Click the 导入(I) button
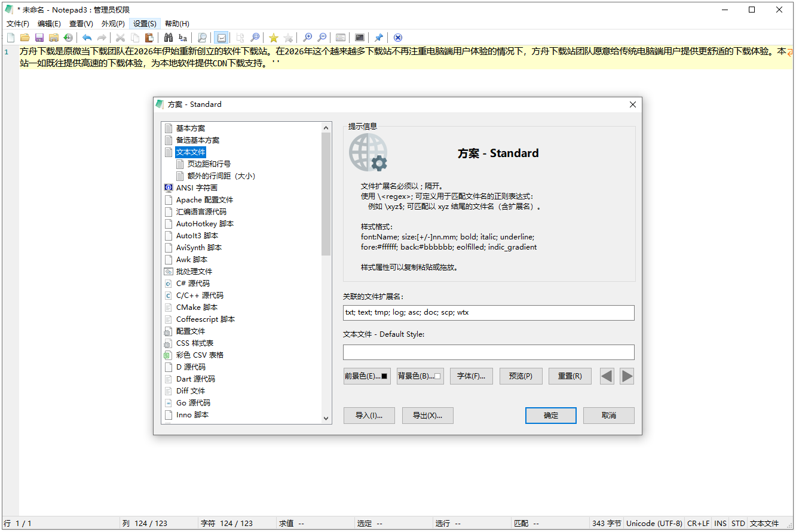This screenshot has width=796, height=532. point(369,415)
